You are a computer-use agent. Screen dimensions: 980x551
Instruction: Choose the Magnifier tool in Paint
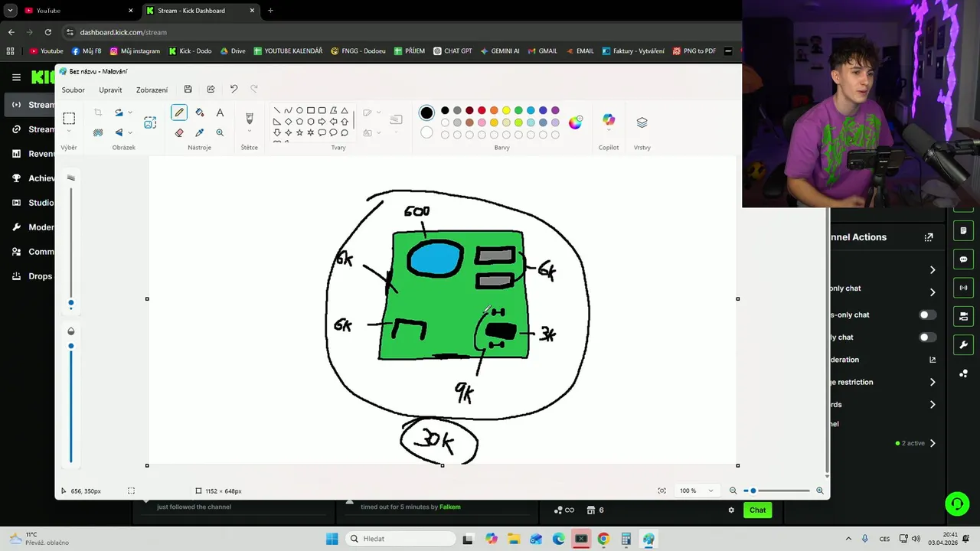[x=220, y=132]
